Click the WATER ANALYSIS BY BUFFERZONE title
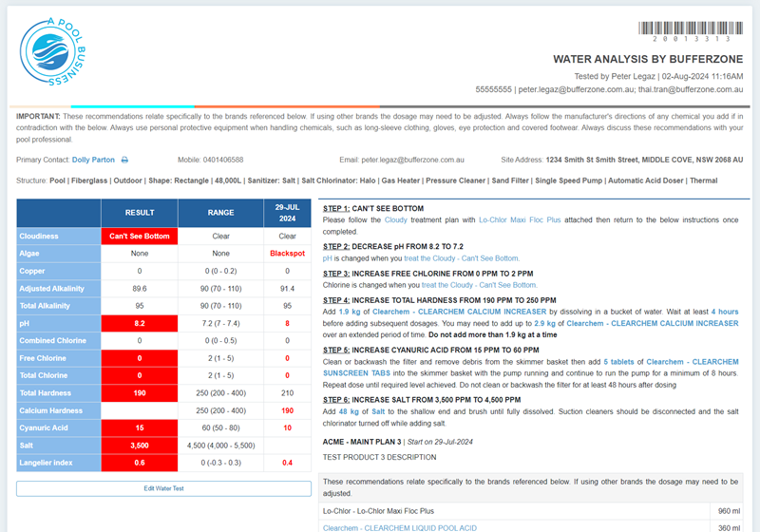Image resolution: width=760 pixels, height=532 pixels. tap(648, 59)
